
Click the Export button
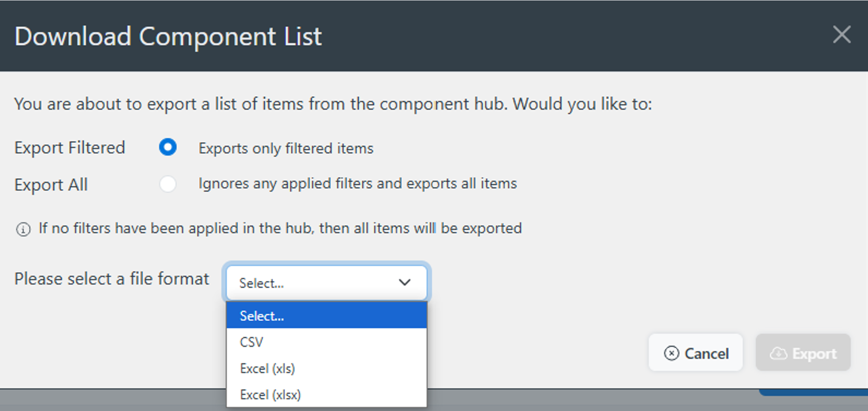click(803, 353)
